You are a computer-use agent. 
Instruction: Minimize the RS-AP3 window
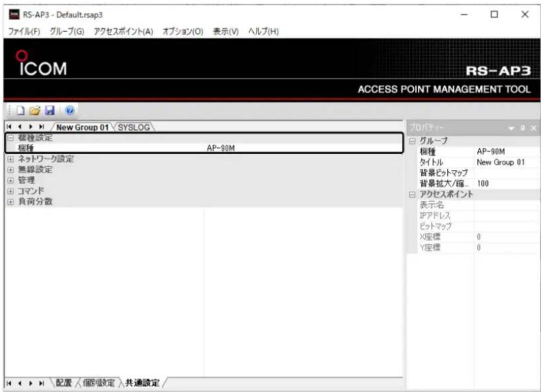click(464, 14)
